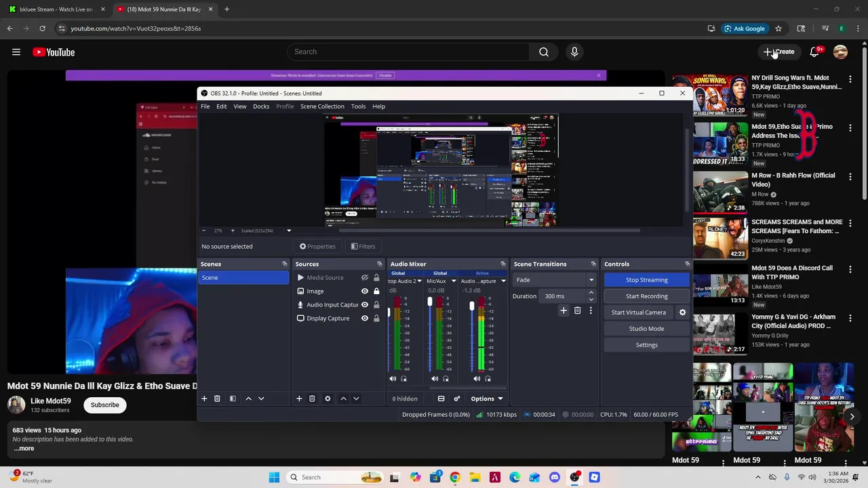
Task: Delete source with the Sources trash icon
Action: (x=312, y=399)
